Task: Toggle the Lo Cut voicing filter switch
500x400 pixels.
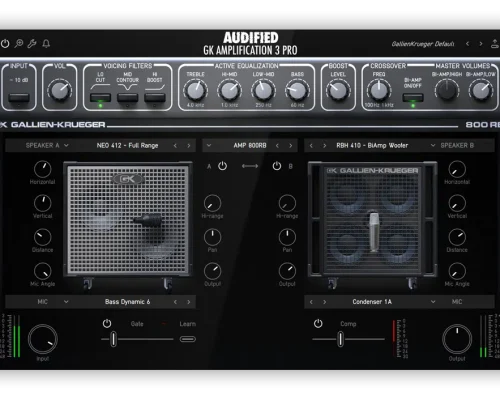Action: 100,98
